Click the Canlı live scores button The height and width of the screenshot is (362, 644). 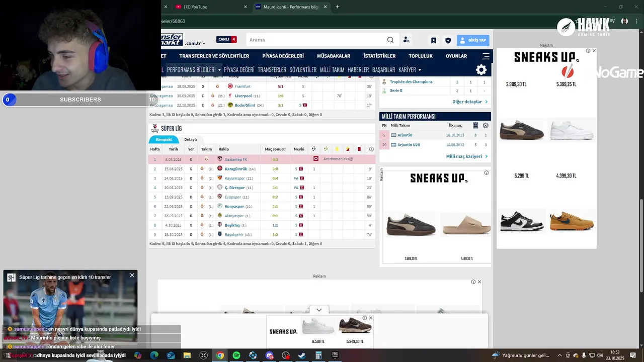(x=226, y=39)
